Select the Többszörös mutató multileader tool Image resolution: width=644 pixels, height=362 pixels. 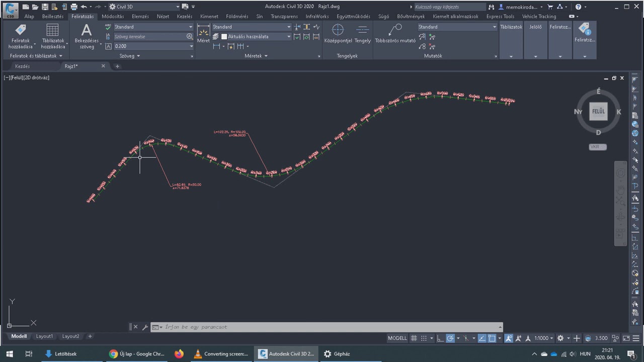[395, 33]
